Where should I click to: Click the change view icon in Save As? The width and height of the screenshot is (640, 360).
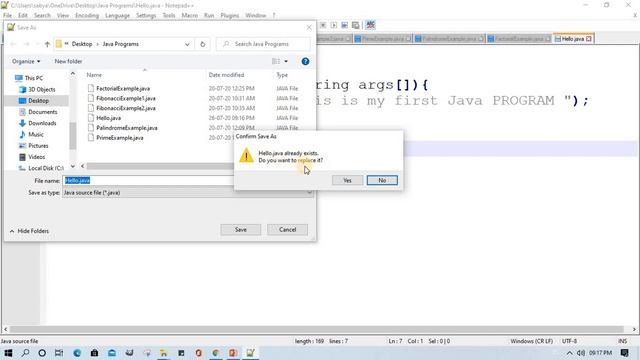point(276,61)
